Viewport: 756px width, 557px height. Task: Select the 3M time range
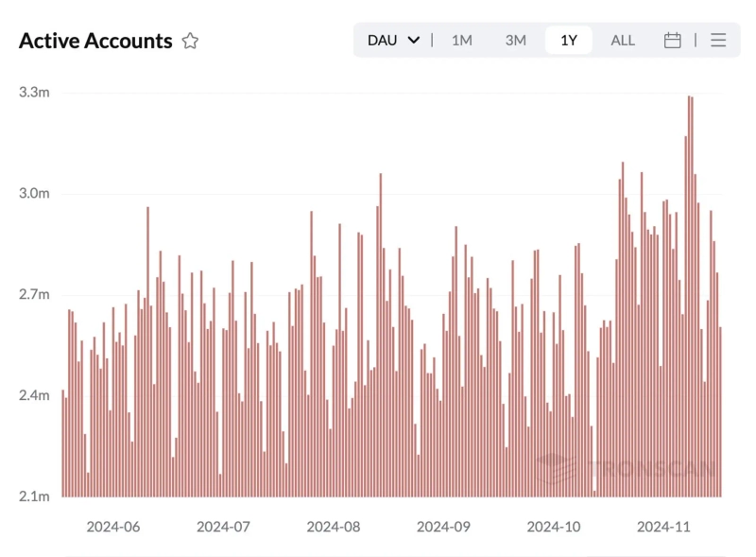[515, 40]
